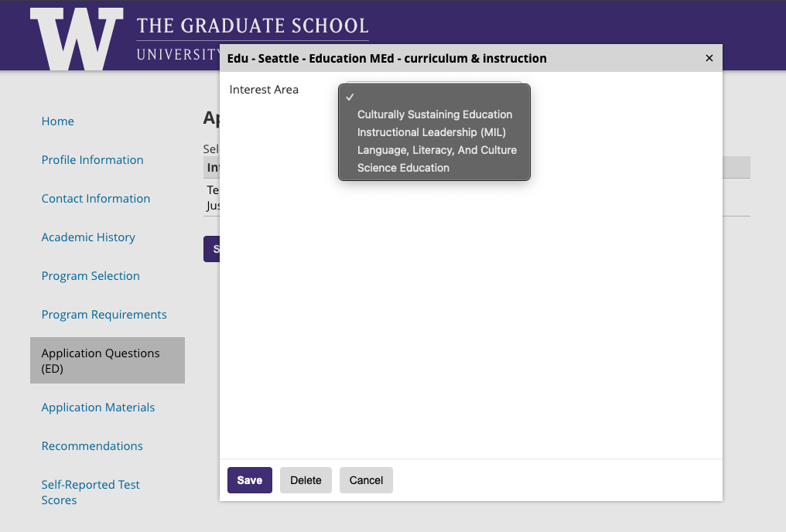This screenshot has height=532, width=786.
Task: Go to Recommendations section
Action: coord(92,446)
